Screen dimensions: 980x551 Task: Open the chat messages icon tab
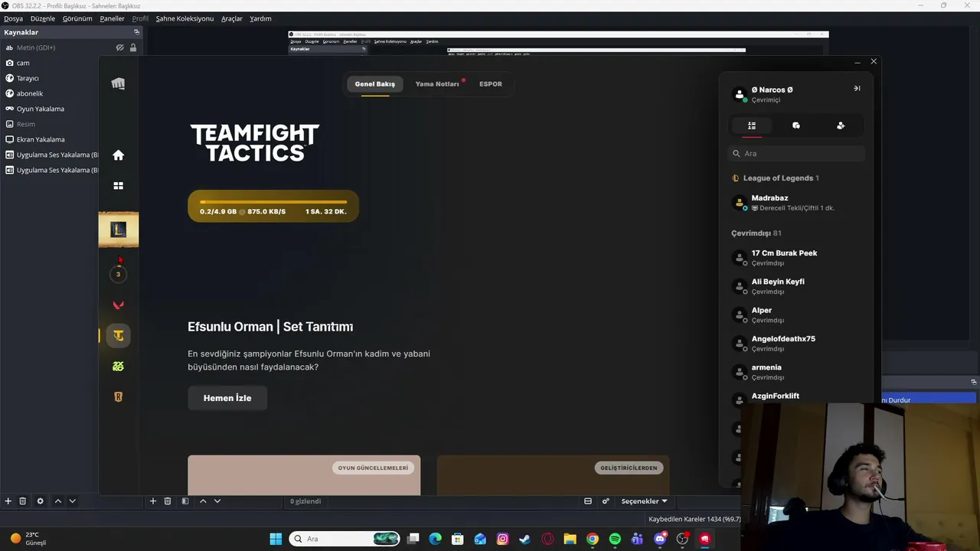tap(796, 126)
